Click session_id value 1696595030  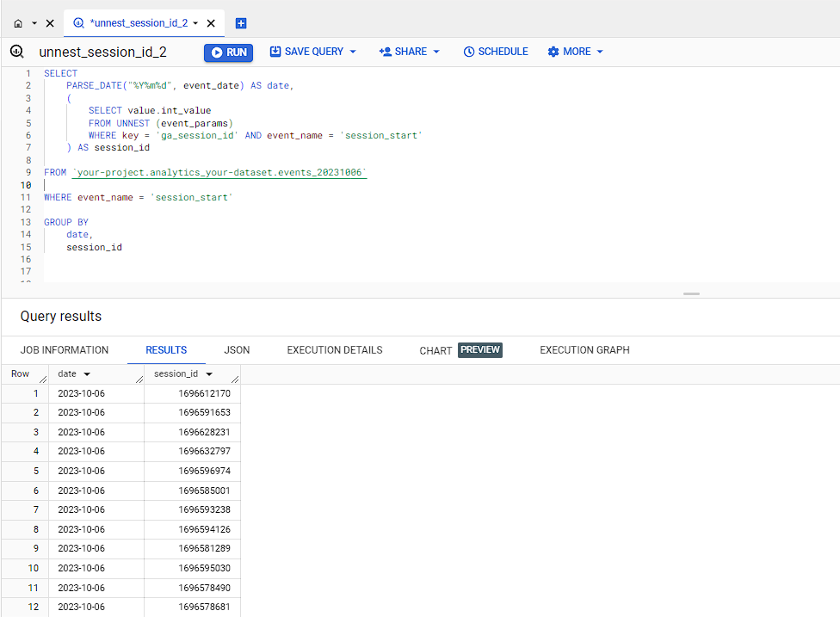click(x=204, y=568)
